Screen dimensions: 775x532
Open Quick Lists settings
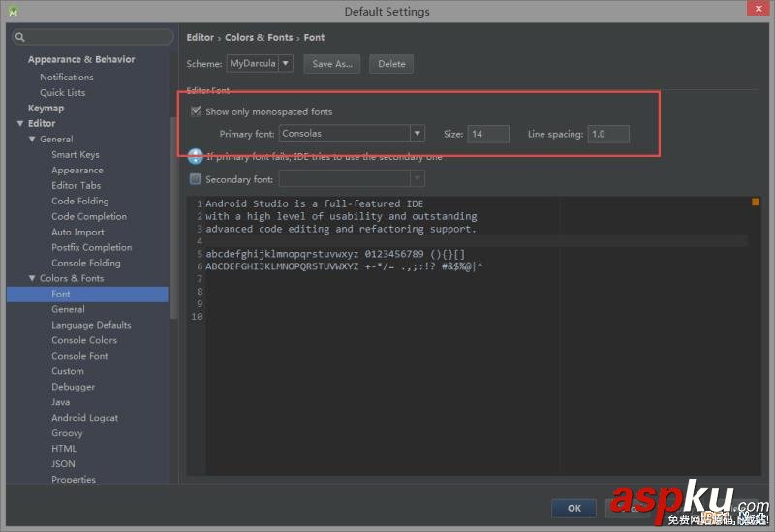point(63,92)
